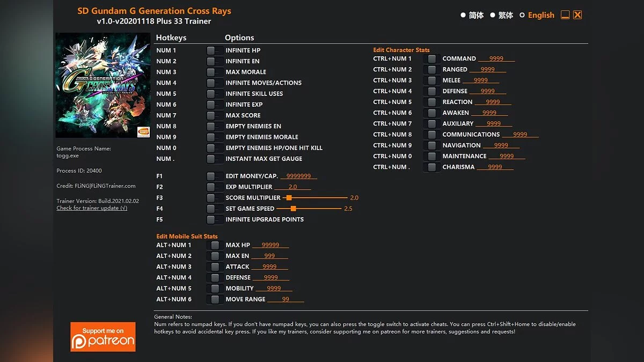Enable the Navigation stat toggle
Screen dimensions: 644x362
click(x=431, y=145)
